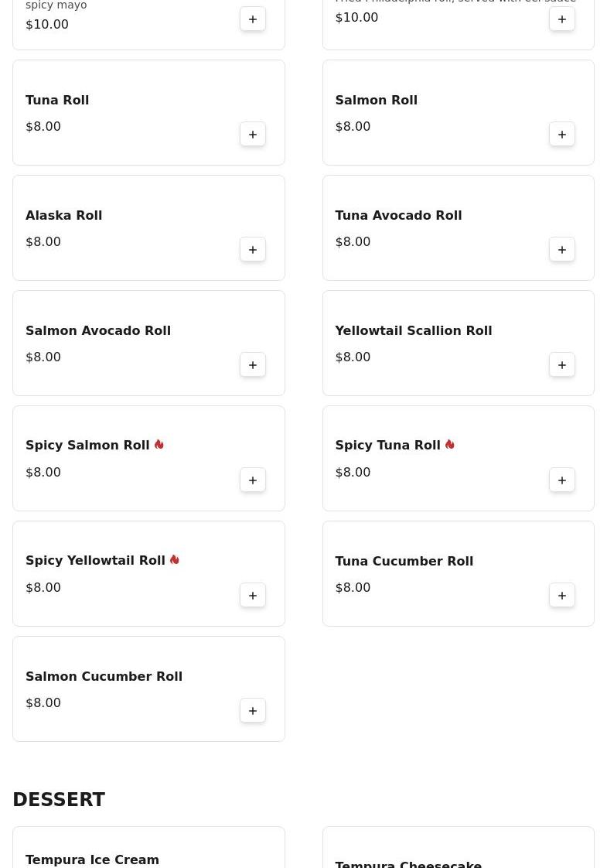Click the Spicy Salmon Roll flame icon

159,445
